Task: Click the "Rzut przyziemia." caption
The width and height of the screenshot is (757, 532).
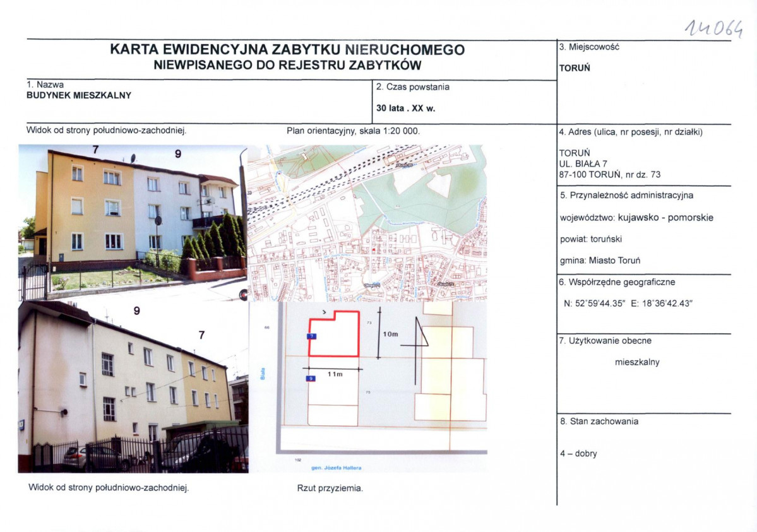Action: (x=330, y=488)
